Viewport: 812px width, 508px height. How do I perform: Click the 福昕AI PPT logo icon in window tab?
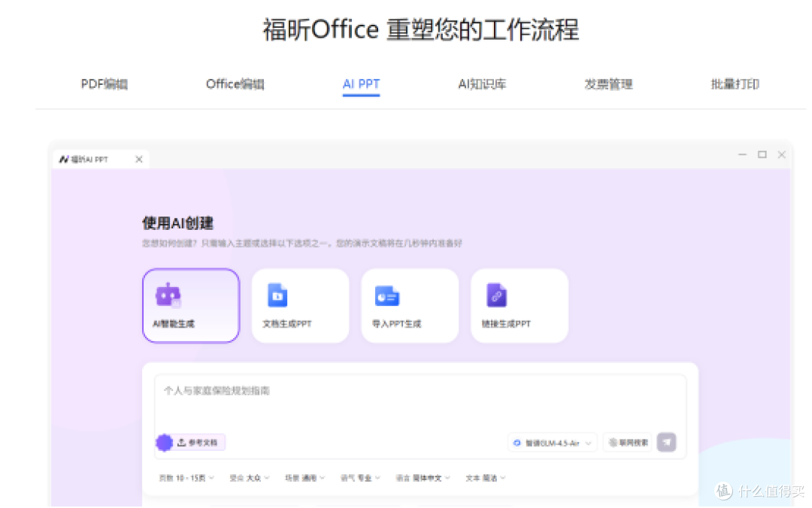64,159
